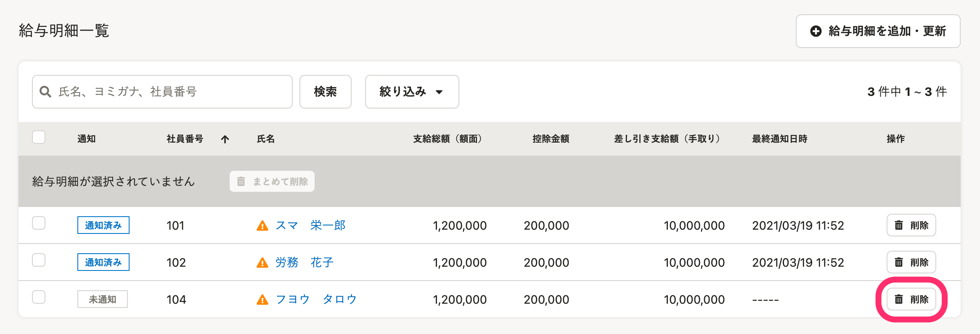Image resolution: width=980 pixels, height=334 pixels.
Task: Click the trash icon on まとめて削除
Action: pyautogui.click(x=241, y=181)
